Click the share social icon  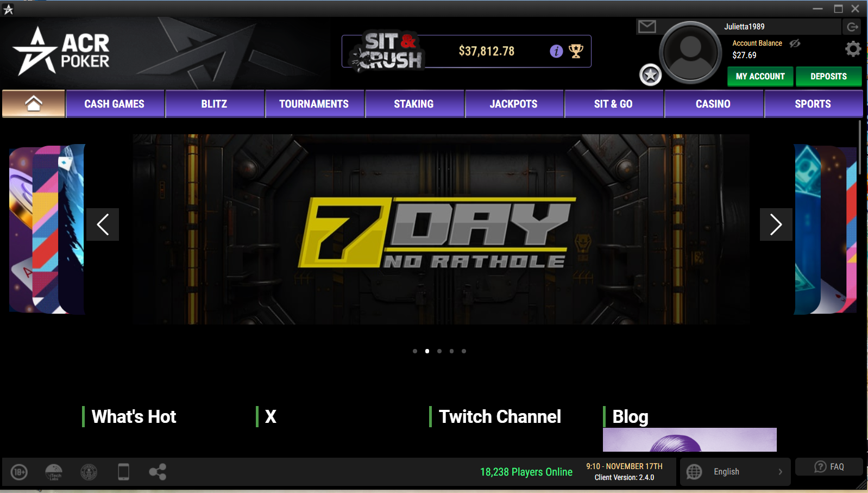point(158,472)
